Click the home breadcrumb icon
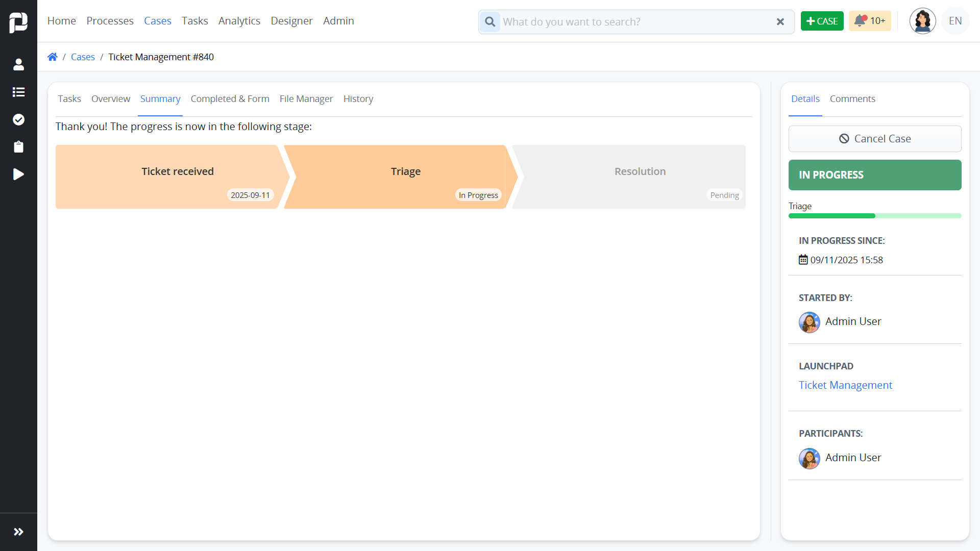Viewport: 980px width, 551px height. pos(53,57)
